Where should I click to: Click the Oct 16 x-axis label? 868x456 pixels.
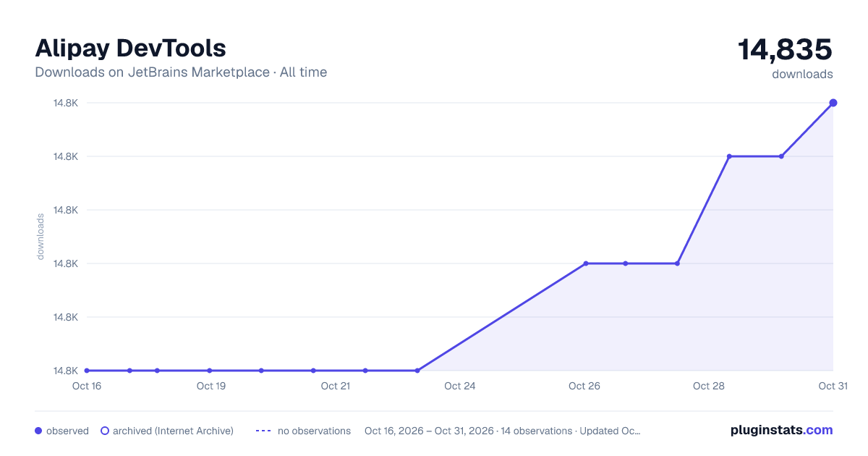(x=87, y=386)
